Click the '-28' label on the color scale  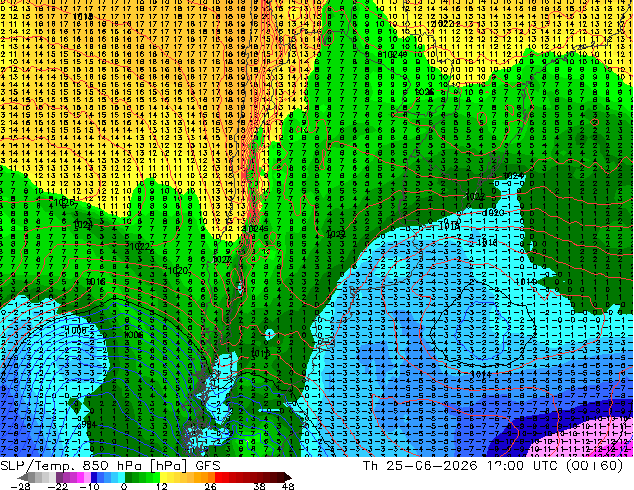pyautogui.click(x=21, y=486)
